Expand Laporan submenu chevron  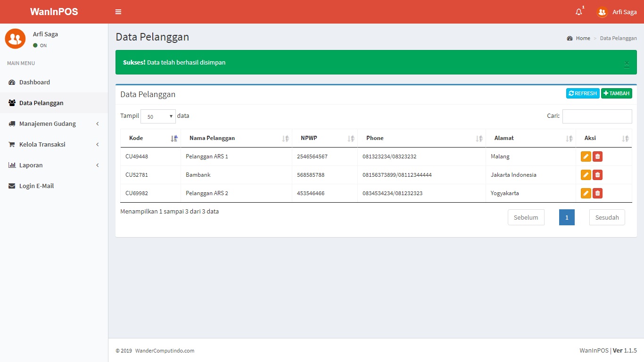pyautogui.click(x=98, y=165)
